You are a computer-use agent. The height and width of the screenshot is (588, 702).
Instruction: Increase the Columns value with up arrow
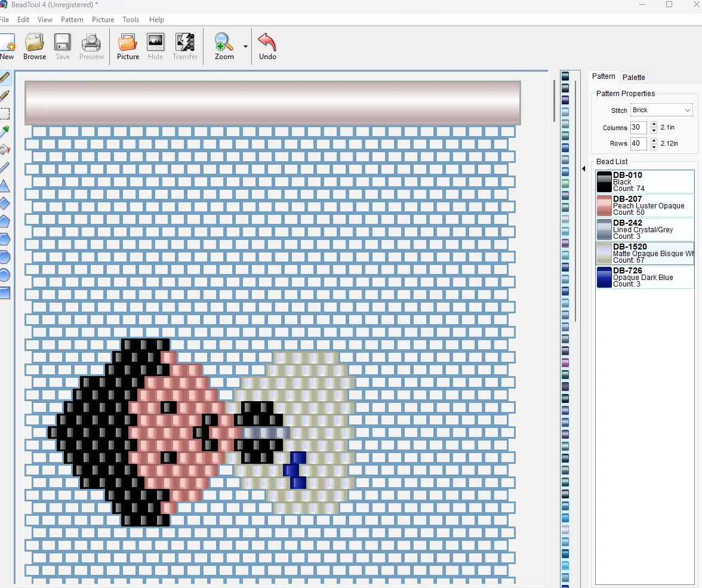tap(654, 125)
